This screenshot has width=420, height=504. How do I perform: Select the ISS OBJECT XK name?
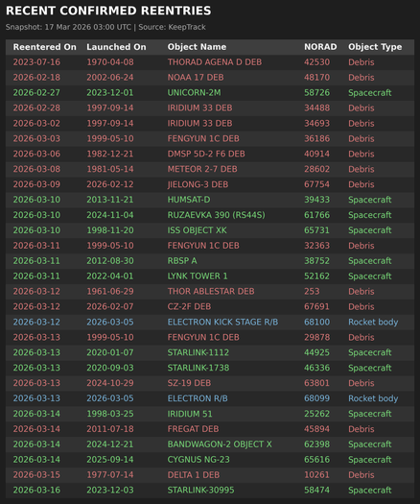[198, 230]
